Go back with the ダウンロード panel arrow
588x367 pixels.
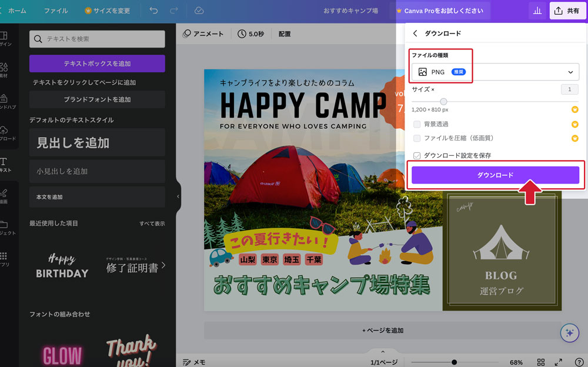(x=415, y=34)
